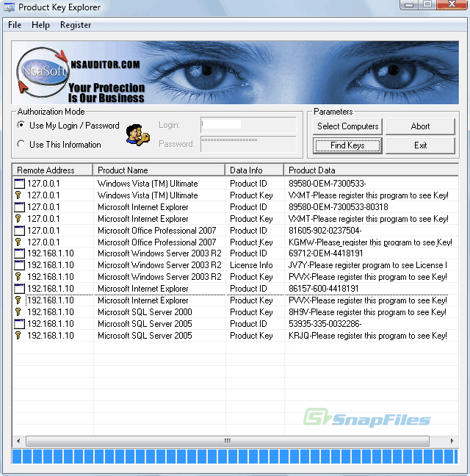Open the File menu
This screenshot has width=470, height=476.
15,25
